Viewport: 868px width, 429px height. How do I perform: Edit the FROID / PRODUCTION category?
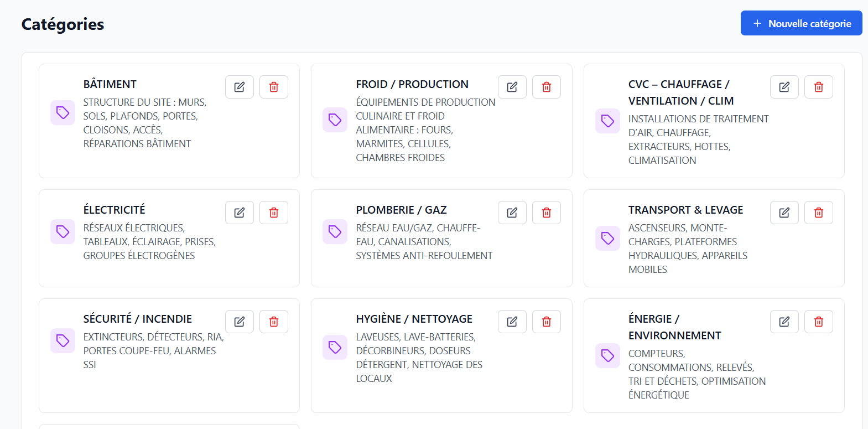coord(512,87)
